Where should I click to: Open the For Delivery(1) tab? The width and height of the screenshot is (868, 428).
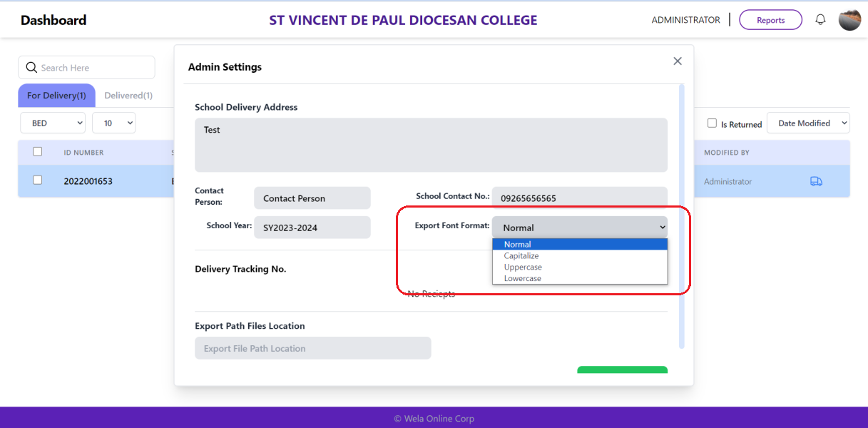56,96
